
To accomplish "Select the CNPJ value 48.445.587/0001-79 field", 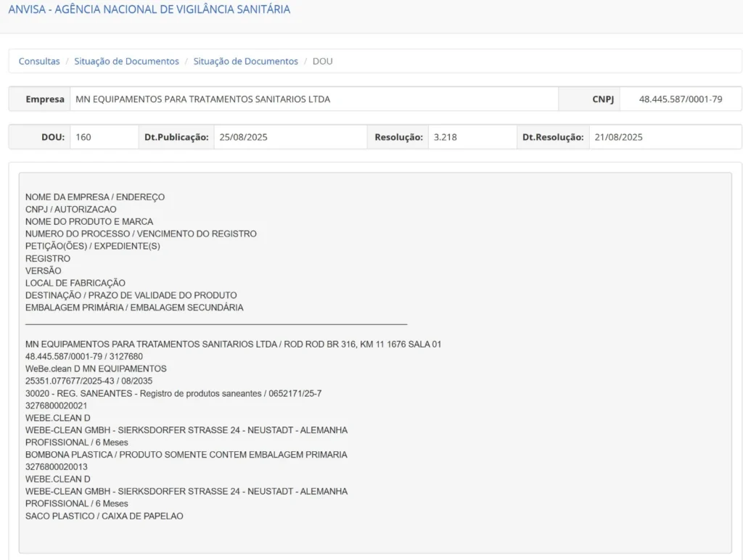I will click(x=680, y=99).
